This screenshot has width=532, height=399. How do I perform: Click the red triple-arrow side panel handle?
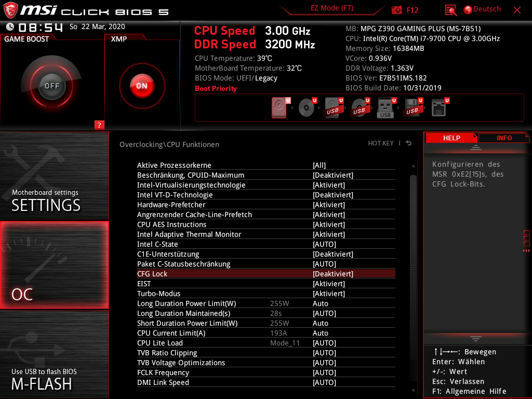(526, 251)
